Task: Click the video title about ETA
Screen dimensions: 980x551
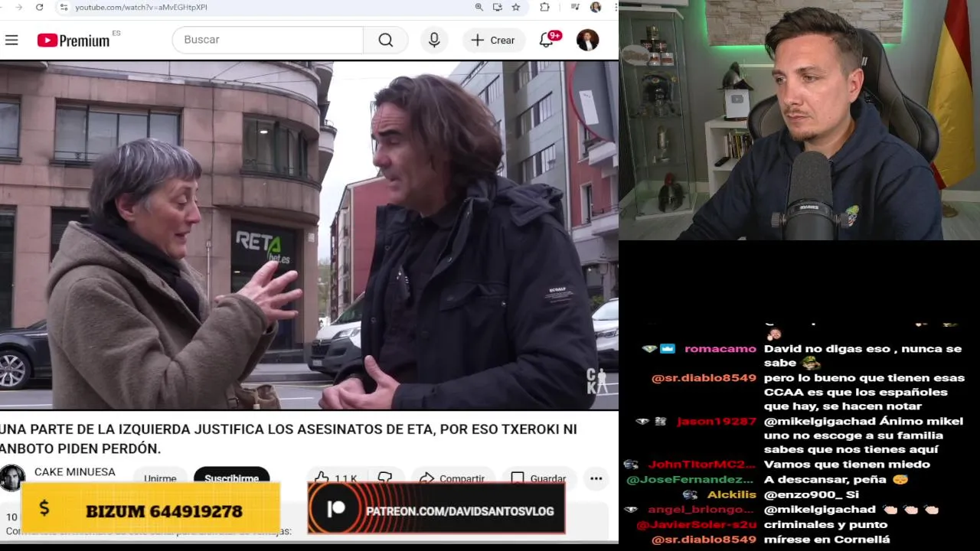Action: tap(289, 439)
